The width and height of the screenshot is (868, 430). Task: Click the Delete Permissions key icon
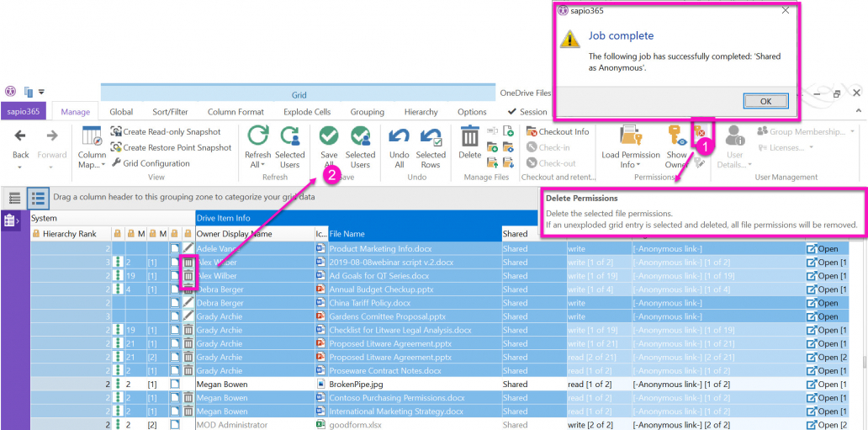pyautogui.click(x=700, y=132)
